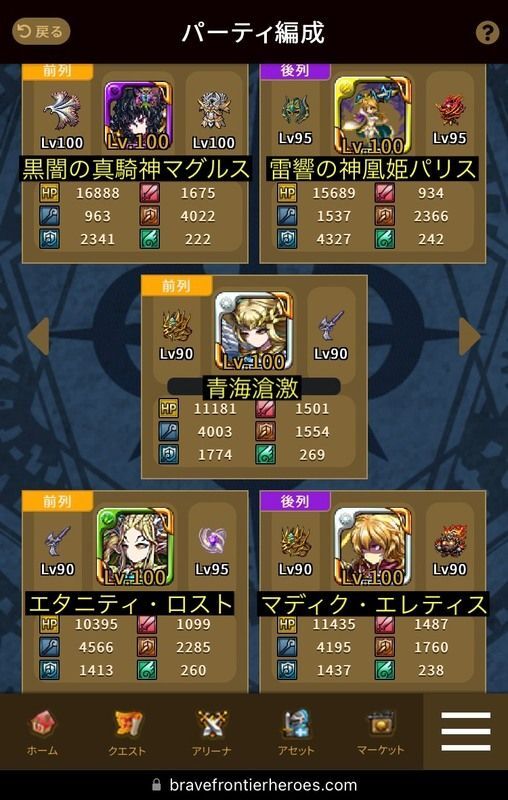This screenshot has height=800, width=508.
Task: Tap the white wing Lv100 equipment on マグルス
Action: [62, 111]
